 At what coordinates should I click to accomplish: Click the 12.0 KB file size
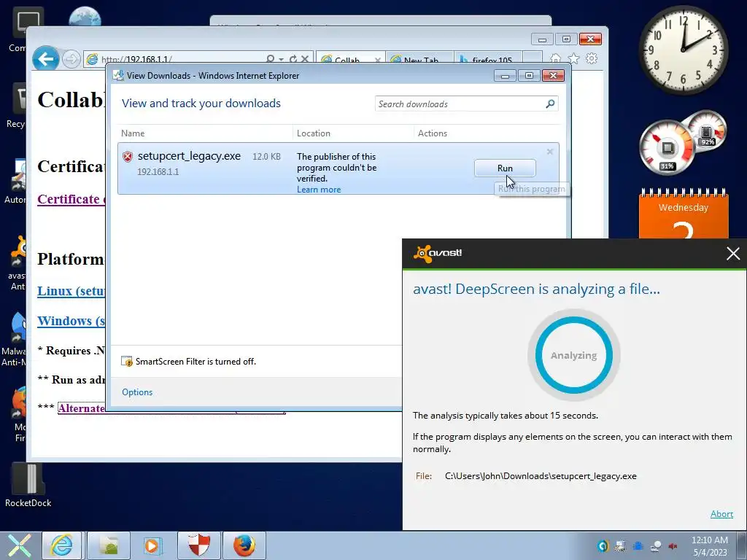266,157
